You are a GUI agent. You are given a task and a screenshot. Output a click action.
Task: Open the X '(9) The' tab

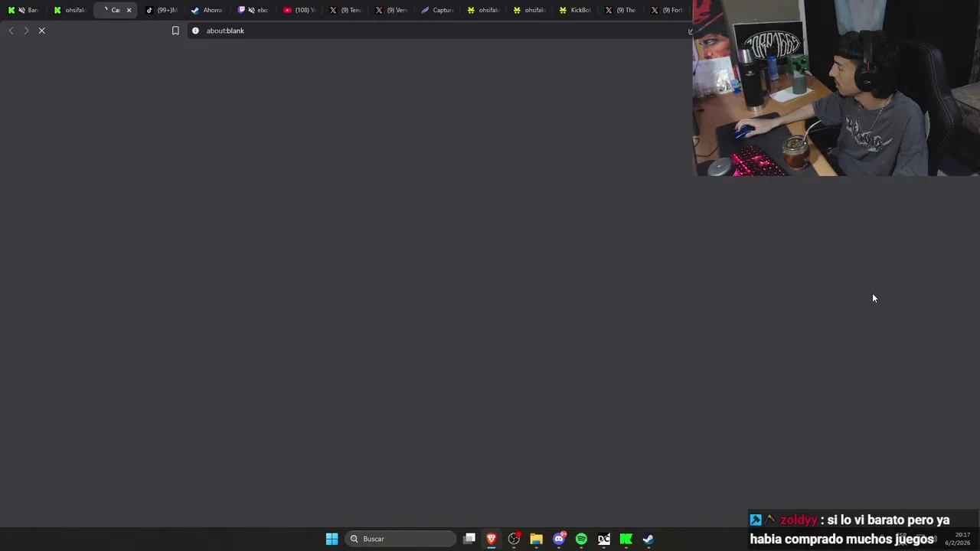tap(620, 10)
